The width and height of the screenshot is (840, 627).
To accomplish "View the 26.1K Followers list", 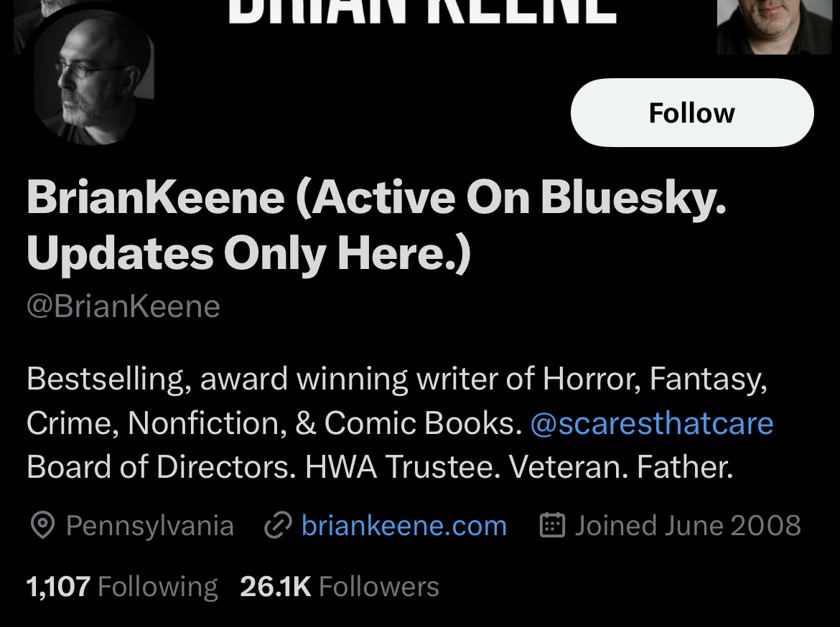I will tap(340, 586).
